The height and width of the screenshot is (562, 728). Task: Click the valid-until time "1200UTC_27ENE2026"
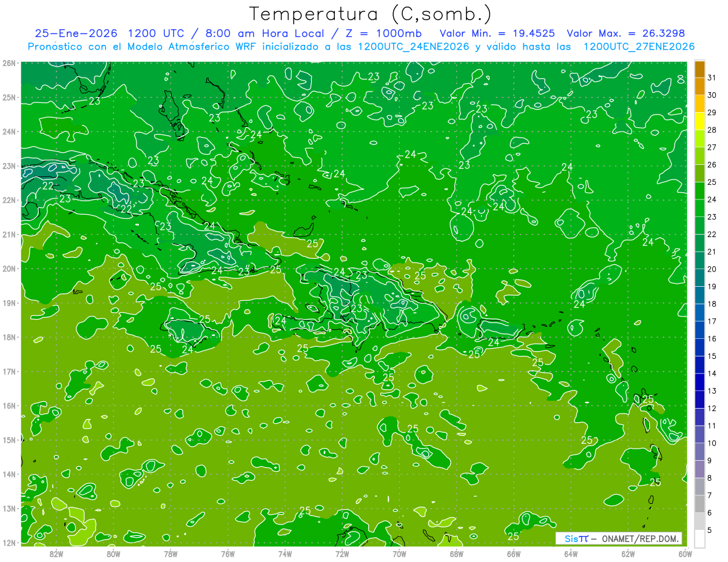coord(639,47)
